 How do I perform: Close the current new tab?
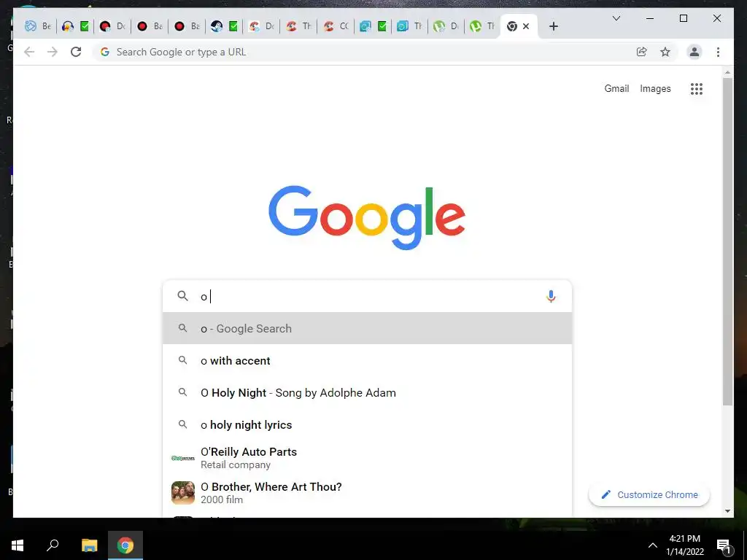coord(526,26)
